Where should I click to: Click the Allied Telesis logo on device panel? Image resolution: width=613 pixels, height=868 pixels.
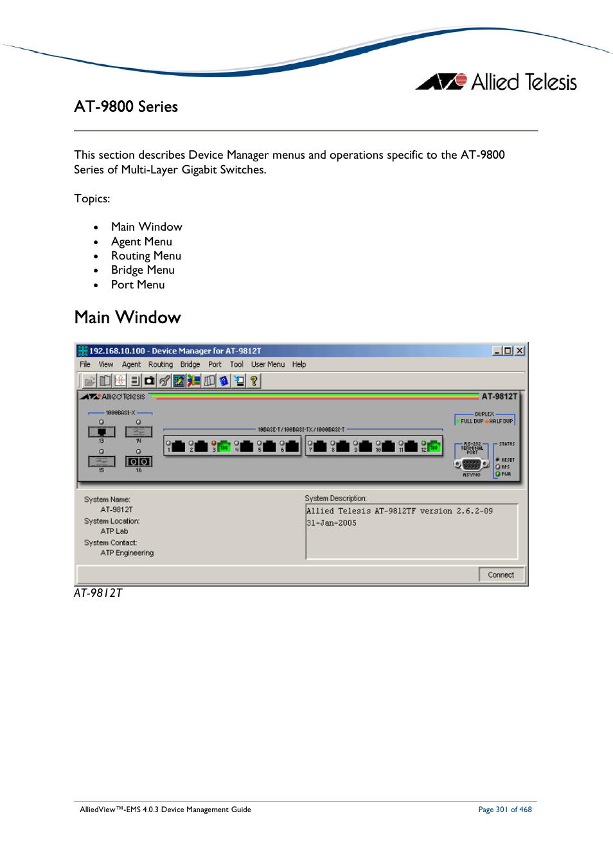point(113,397)
